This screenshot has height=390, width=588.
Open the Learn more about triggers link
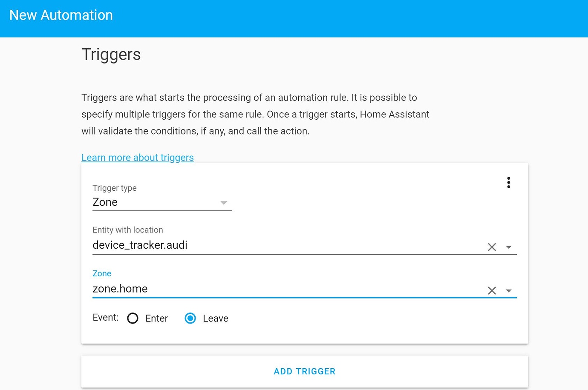137,158
